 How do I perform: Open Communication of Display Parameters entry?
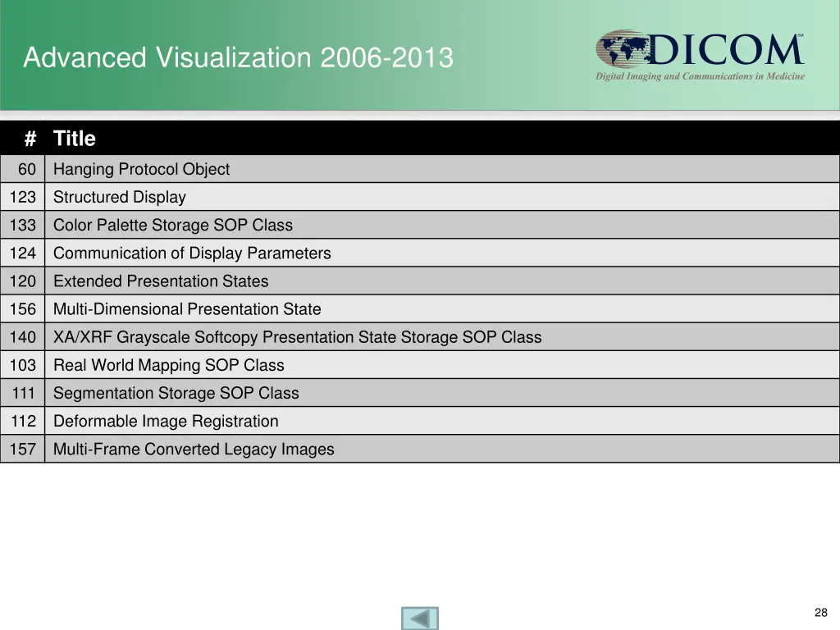click(192, 253)
